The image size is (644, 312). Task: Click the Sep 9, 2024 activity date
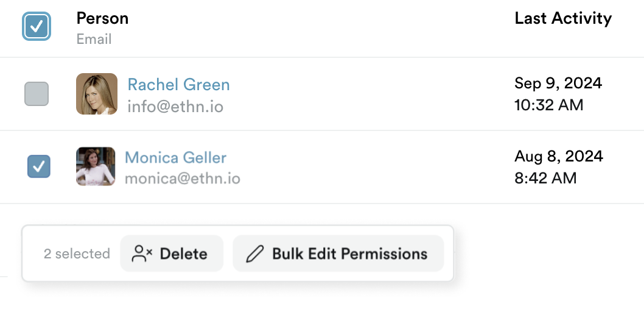pos(558,83)
